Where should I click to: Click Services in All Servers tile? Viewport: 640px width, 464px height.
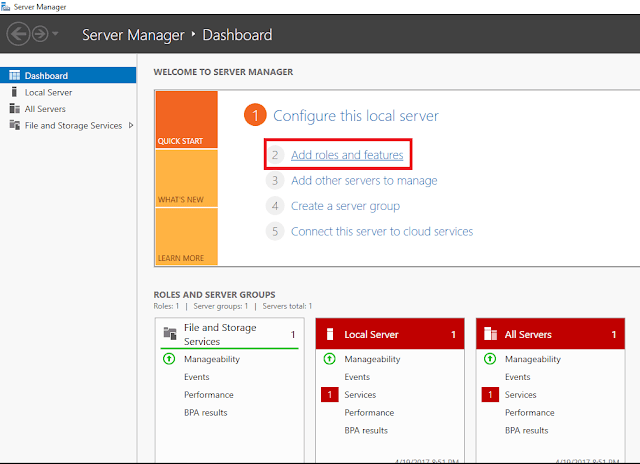pos(520,395)
